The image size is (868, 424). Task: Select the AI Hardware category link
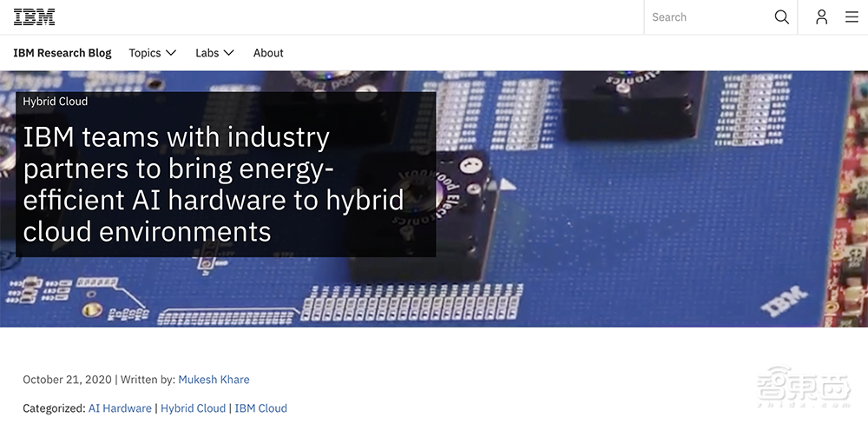[120, 408]
